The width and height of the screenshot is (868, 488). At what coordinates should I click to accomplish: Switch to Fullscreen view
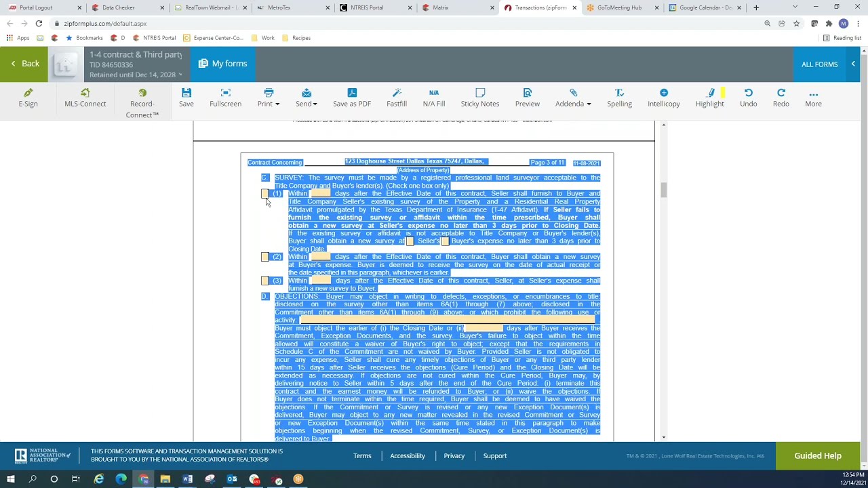coord(226,98)
